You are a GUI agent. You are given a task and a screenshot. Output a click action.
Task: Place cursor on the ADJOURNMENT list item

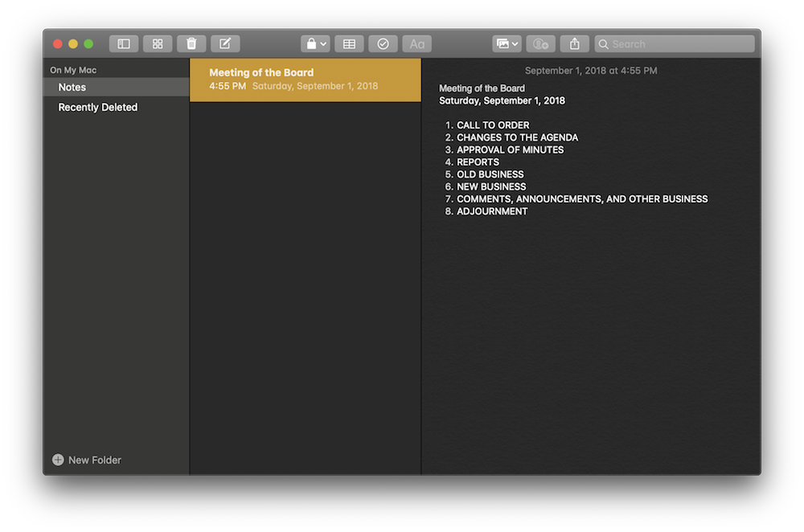coord(492,211)
